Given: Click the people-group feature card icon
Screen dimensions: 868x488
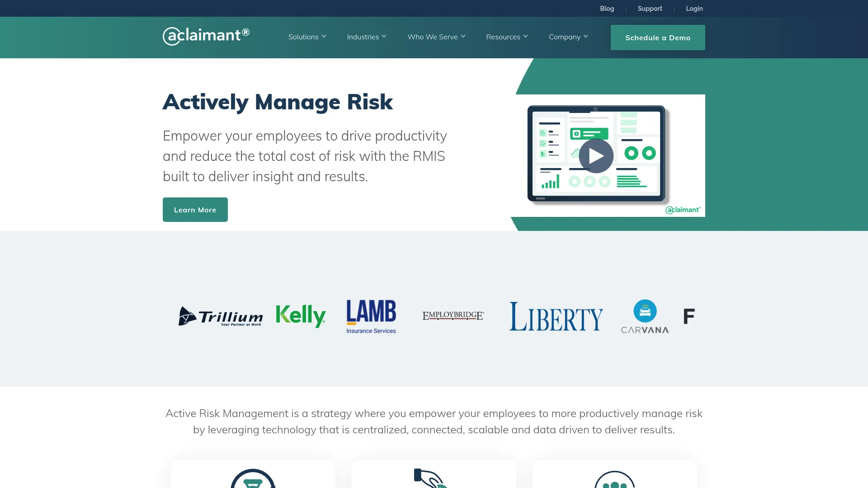Looking at the screenshot, I should (x=614, y=479).
